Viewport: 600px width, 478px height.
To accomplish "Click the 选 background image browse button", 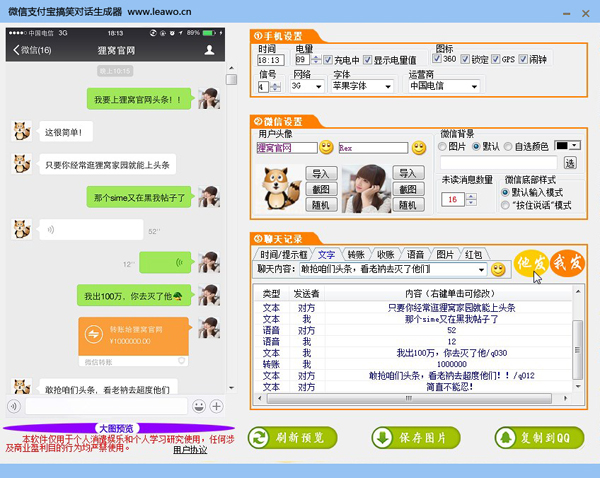I will pos(570,163).
